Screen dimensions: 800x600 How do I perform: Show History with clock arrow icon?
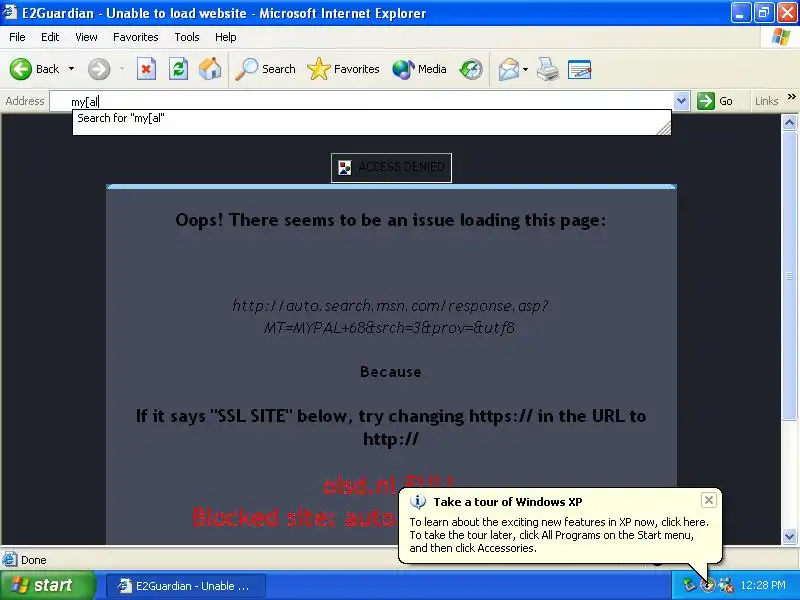[x=470, y=69]
